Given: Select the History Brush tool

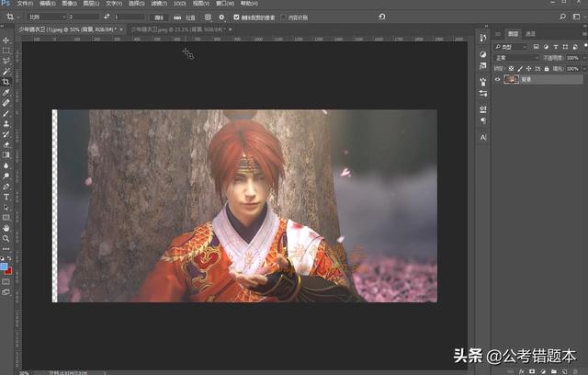Looking at the screenshot, I should 6,134.
